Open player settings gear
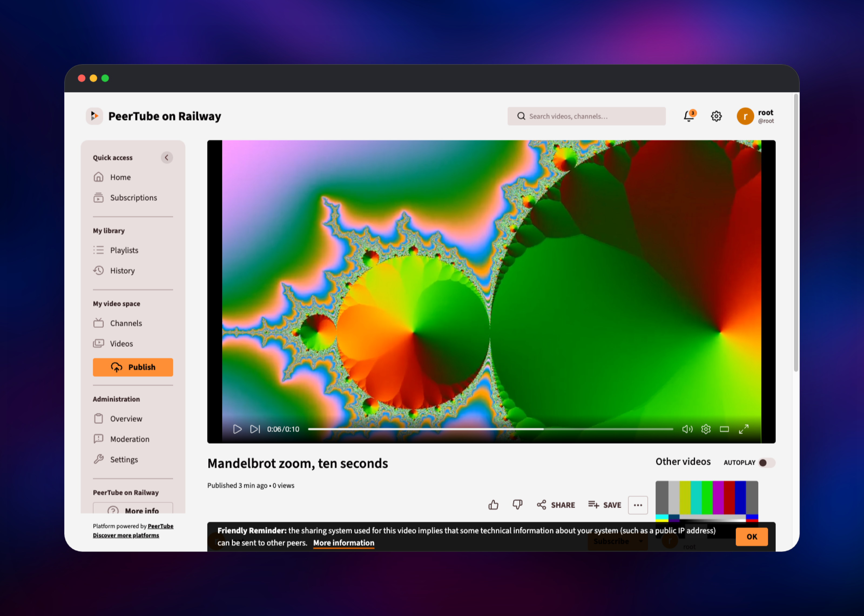864x616 pixels. (706, 429)
